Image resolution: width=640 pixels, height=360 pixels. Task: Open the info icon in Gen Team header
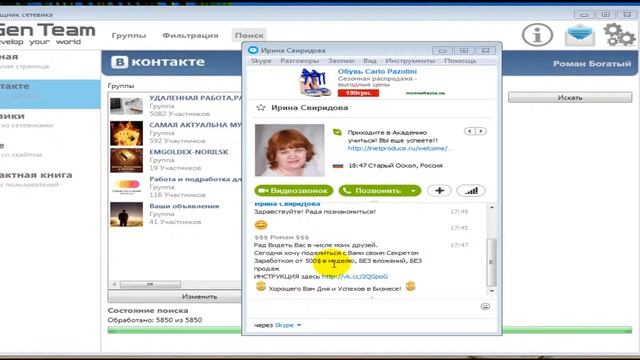pos(537,35)
